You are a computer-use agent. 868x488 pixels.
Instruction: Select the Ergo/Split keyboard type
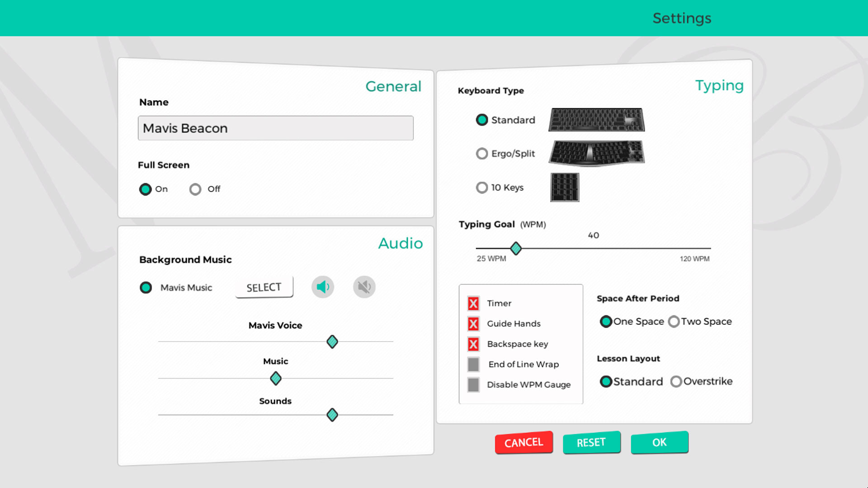tap(481, 154)
